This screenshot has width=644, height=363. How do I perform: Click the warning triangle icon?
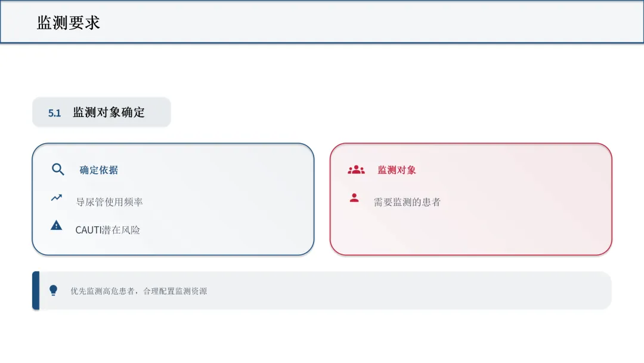[56, 225]
